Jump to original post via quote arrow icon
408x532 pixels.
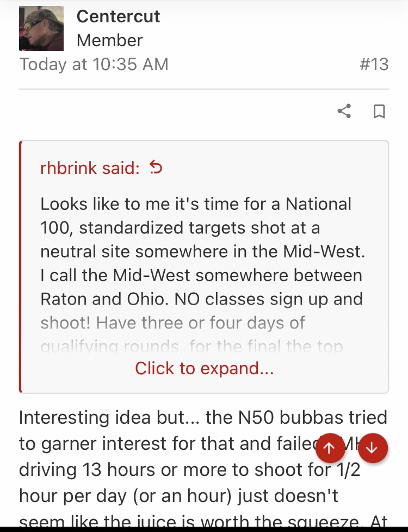(x=157, y=167)
